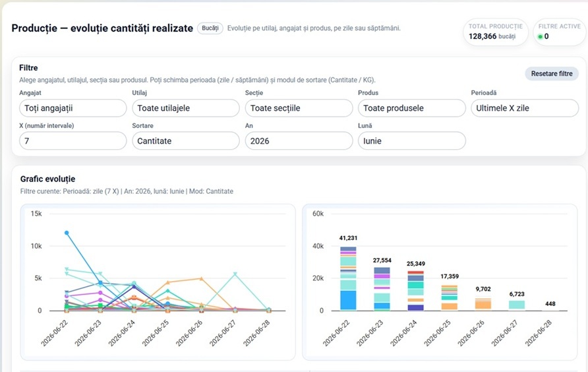Screen dimensions: 588x372
Task: Click the blue line peak point on 2026-06-22
Action: pos(67,233)
